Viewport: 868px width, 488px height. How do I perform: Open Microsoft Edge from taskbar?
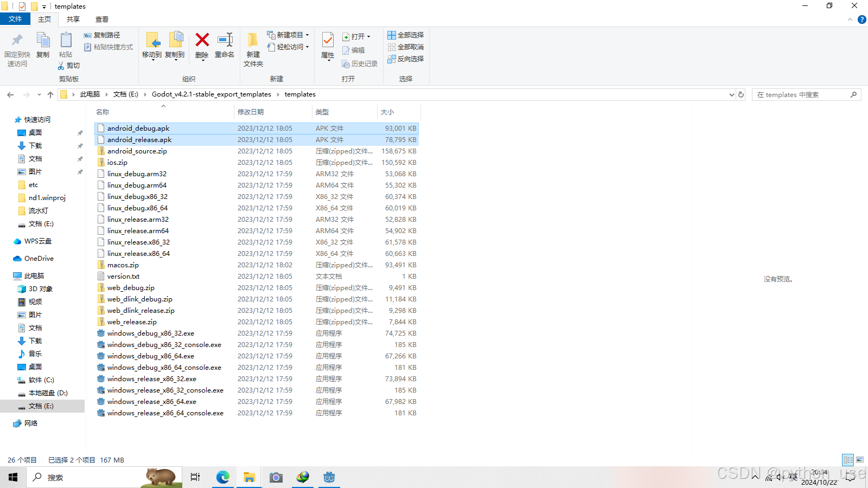point(222,477)
